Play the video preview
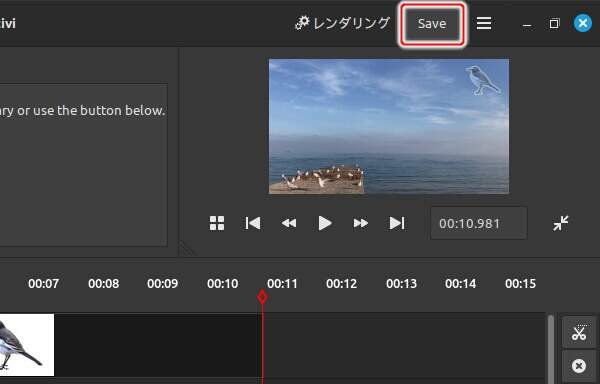 tap(324, 223)
